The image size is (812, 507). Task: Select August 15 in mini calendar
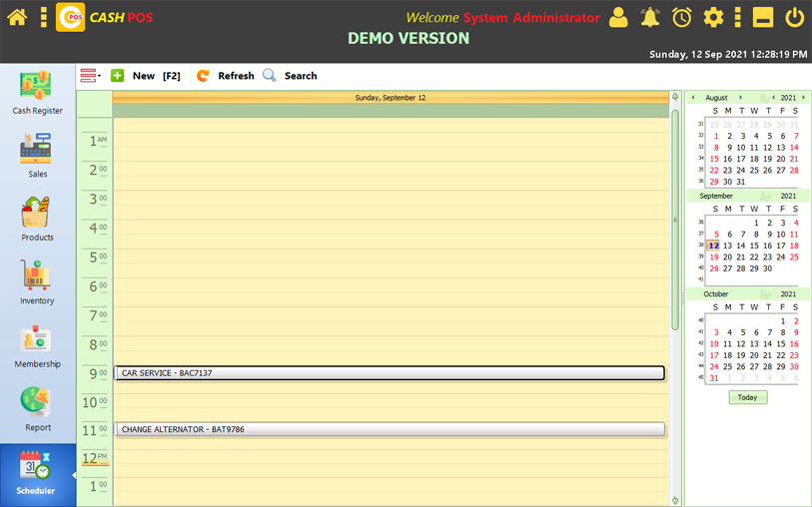point(714,159)
